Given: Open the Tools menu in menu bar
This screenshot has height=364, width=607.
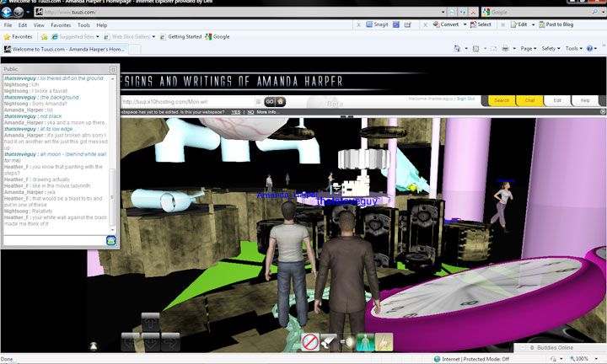Looking at the screenshot, I should click(x=83, y=25).
